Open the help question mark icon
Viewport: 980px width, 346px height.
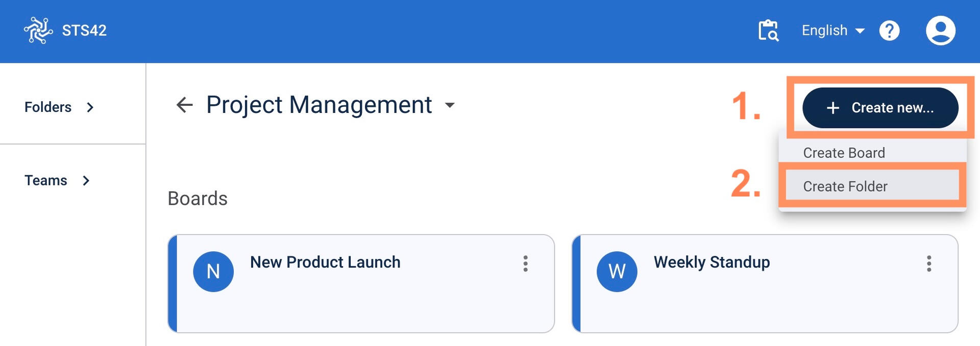pos(889,31)
